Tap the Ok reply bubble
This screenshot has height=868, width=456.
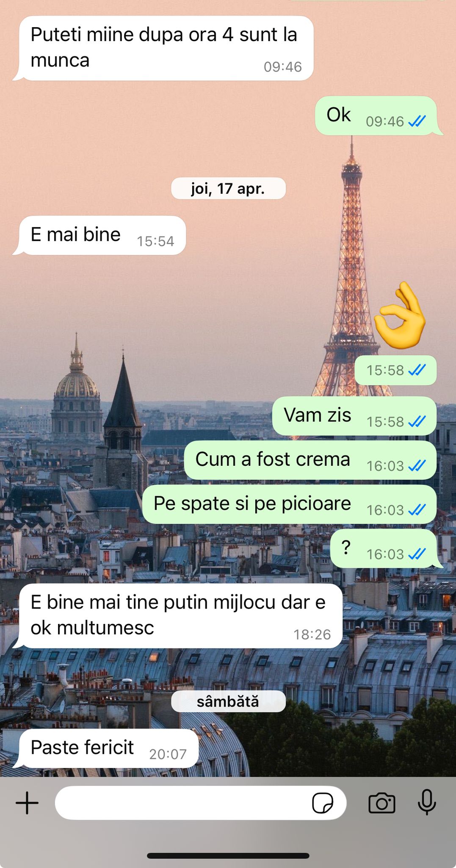tap(376, 116)
